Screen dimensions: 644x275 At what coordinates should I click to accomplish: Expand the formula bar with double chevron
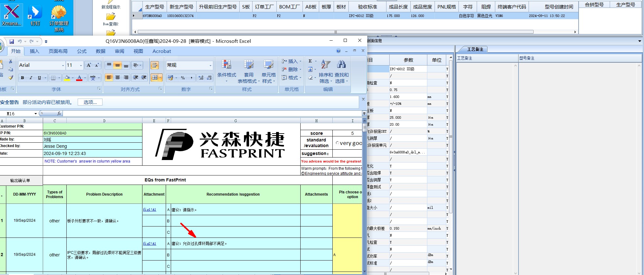pyautogui.click(x=364, y=113)
